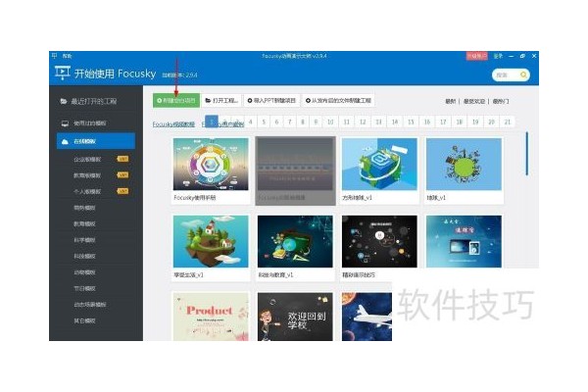
Task: Click the 打开工程... button
Action: (221, 101)
